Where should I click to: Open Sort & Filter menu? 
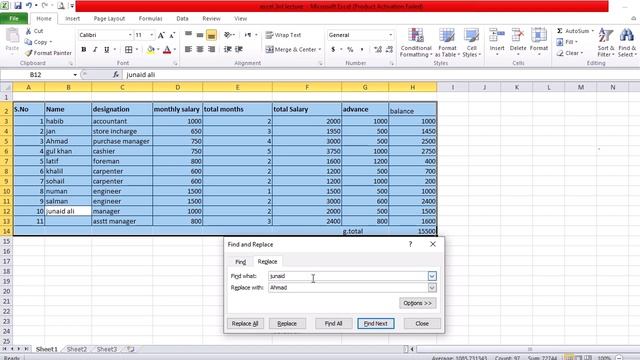[606, 42]
